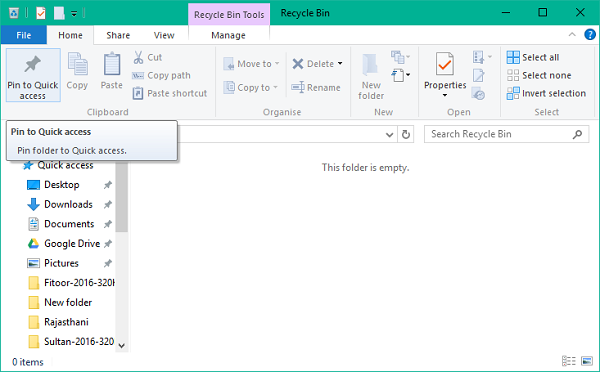
Task: Click Invert selection in the ribbon
Action: (x=546, y=93)
